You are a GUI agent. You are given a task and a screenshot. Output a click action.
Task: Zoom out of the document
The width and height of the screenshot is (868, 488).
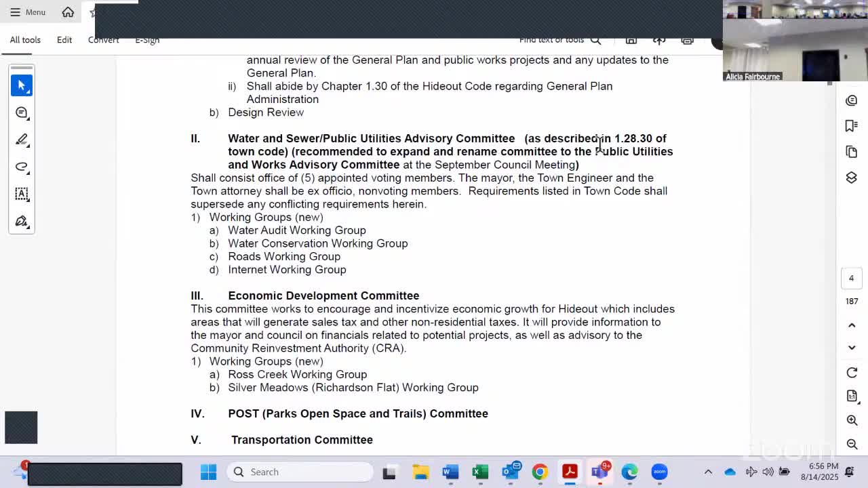click(x=852, y=444)
